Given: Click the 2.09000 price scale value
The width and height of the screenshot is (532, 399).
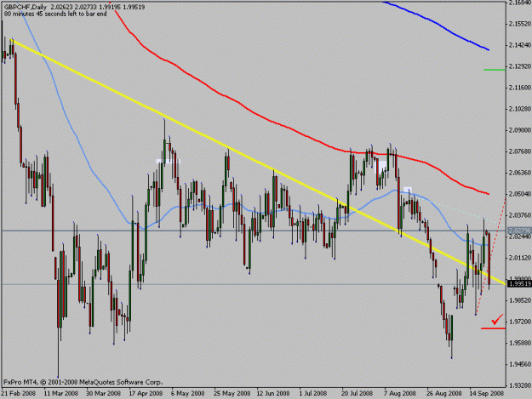Looking at the screenshot, I should tap(519, 130).
